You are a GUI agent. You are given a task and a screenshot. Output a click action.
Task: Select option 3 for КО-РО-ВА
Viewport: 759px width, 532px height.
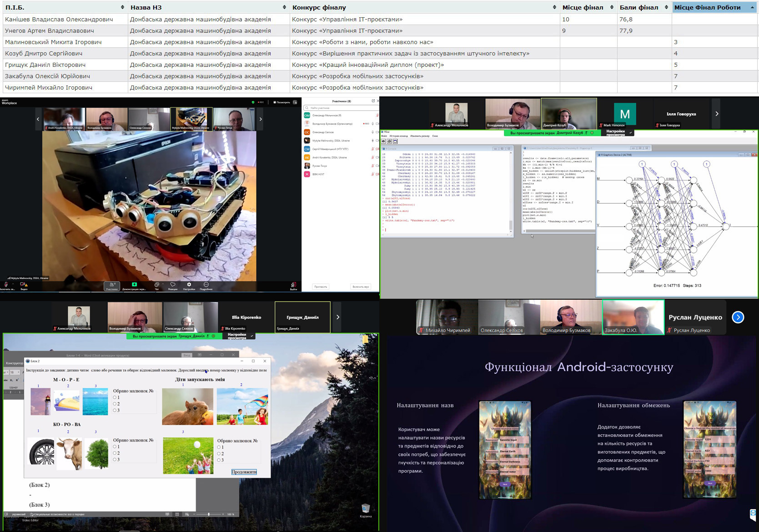click(x=115, y=459)
